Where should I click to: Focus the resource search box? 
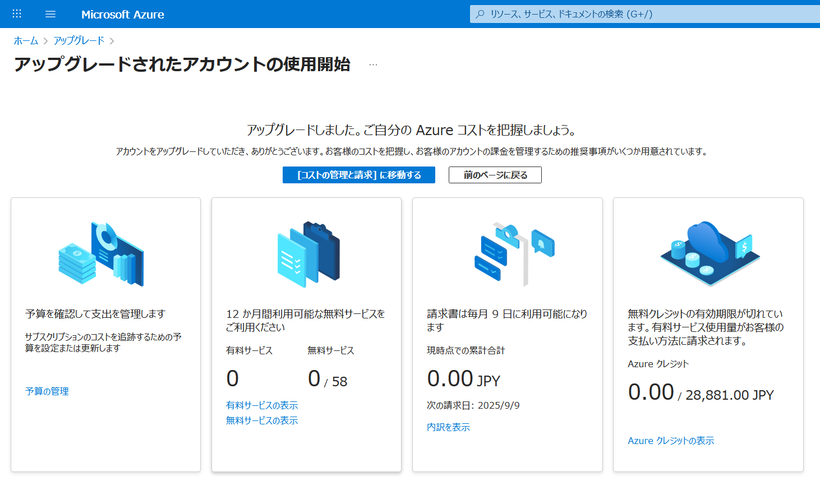(x=645, y=14)
